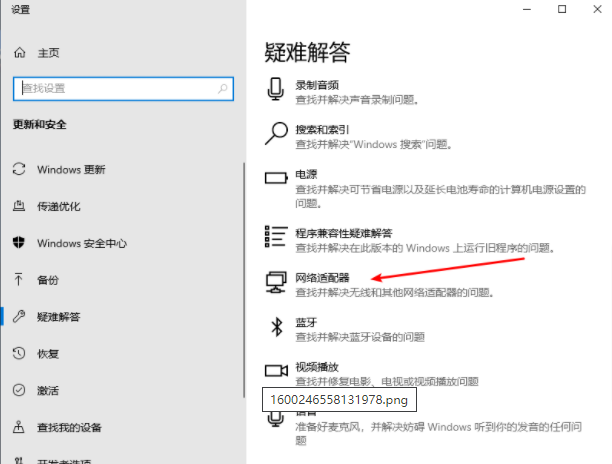Click the 蓝牙 Bluetooth icon
Viewport: 612px width, 464px height.
276,327
